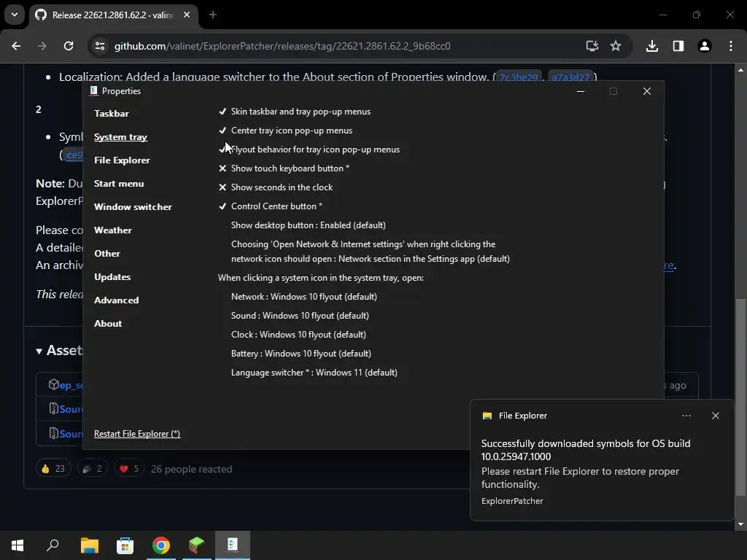Click scrollbar down arrow of the page
Viewport: 747px width, 560px height.
740,524
